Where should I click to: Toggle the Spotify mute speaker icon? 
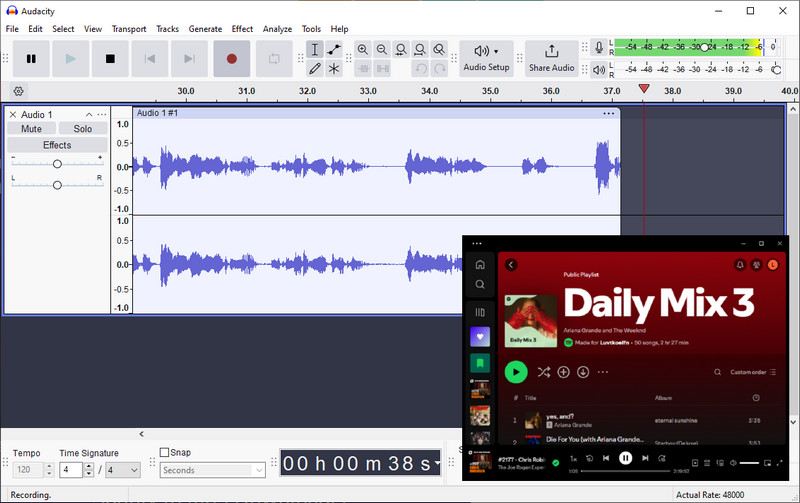(x=733, y=463)
